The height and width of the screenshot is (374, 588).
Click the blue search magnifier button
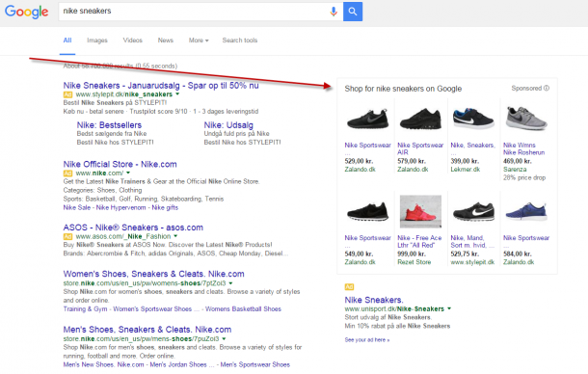coord(353,12)
